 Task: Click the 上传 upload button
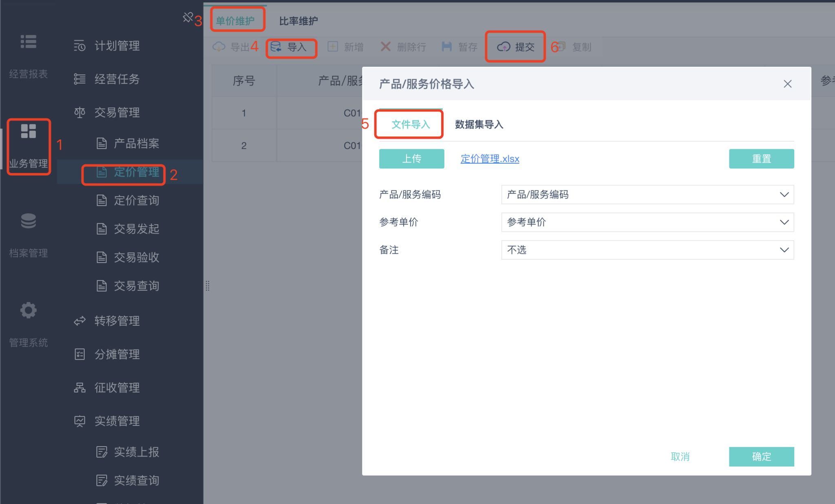coord(411,159)
